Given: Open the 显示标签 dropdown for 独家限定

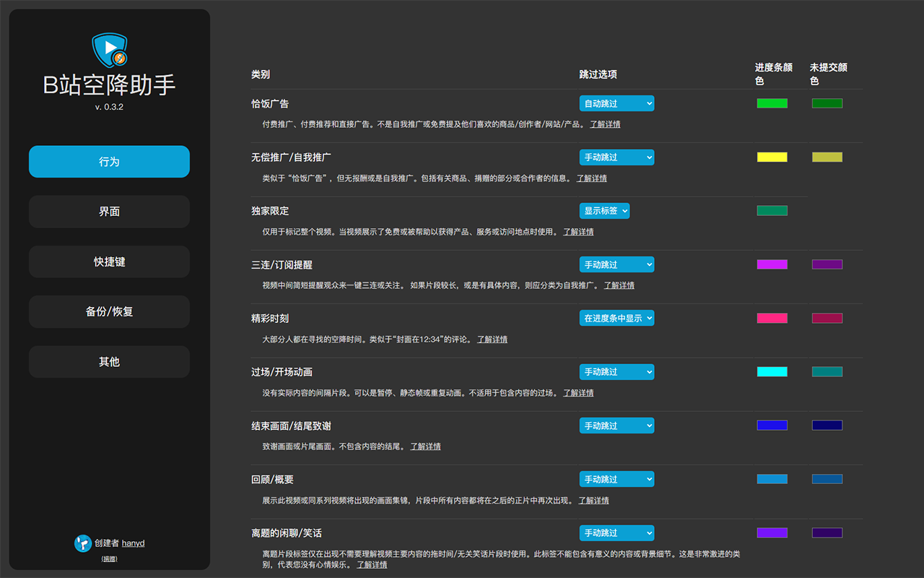Looking at the screenshot, I should click(x=605, y=210).
